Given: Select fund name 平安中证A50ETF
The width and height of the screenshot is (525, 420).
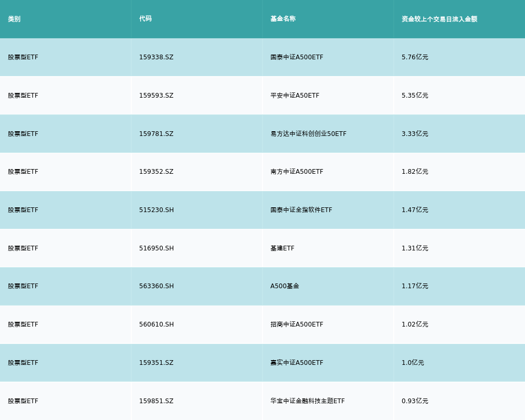Looking at the screenshot, I should tap(295, 96).
